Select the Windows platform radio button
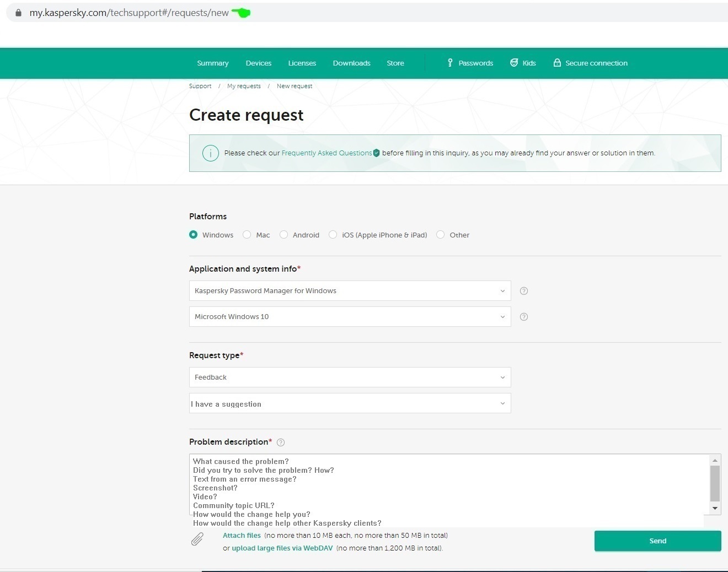The image size is (728, 572). (x=193, y=235)
